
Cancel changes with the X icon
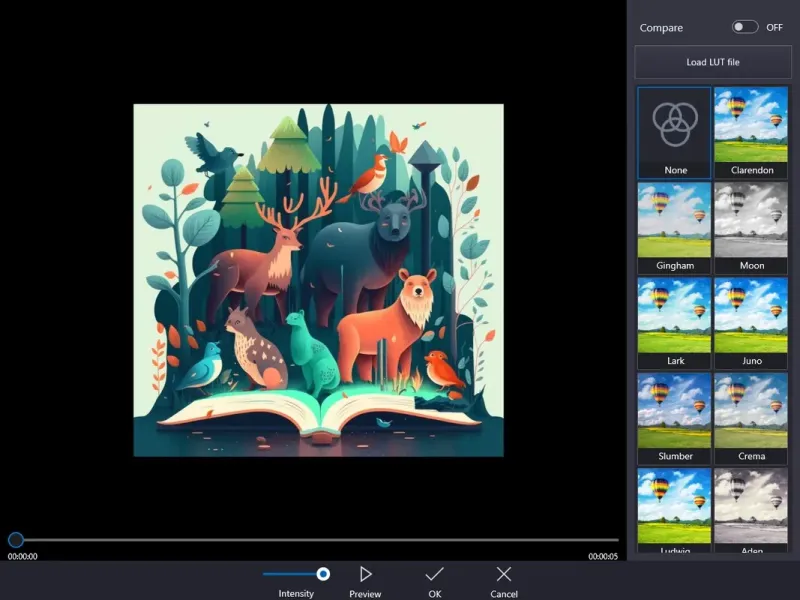point(504,574)
